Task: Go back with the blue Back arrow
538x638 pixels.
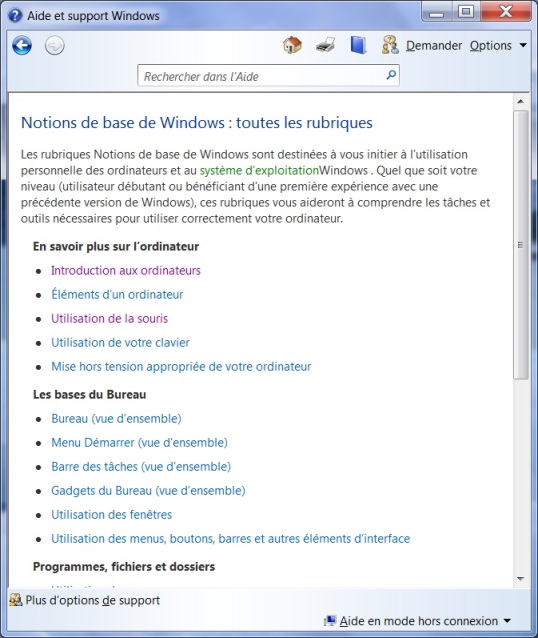Action: pos(22,45)
